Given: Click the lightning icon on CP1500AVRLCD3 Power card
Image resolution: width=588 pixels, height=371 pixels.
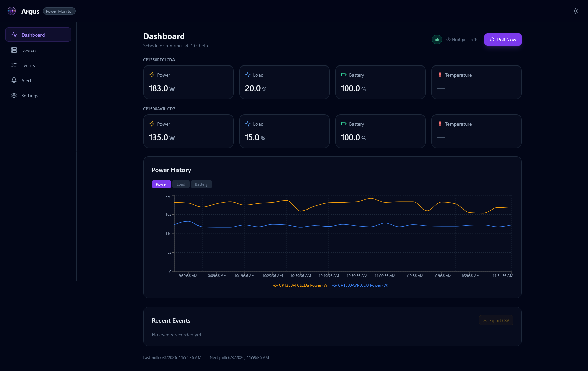Looking at the screenshot, I should [152, 124].
